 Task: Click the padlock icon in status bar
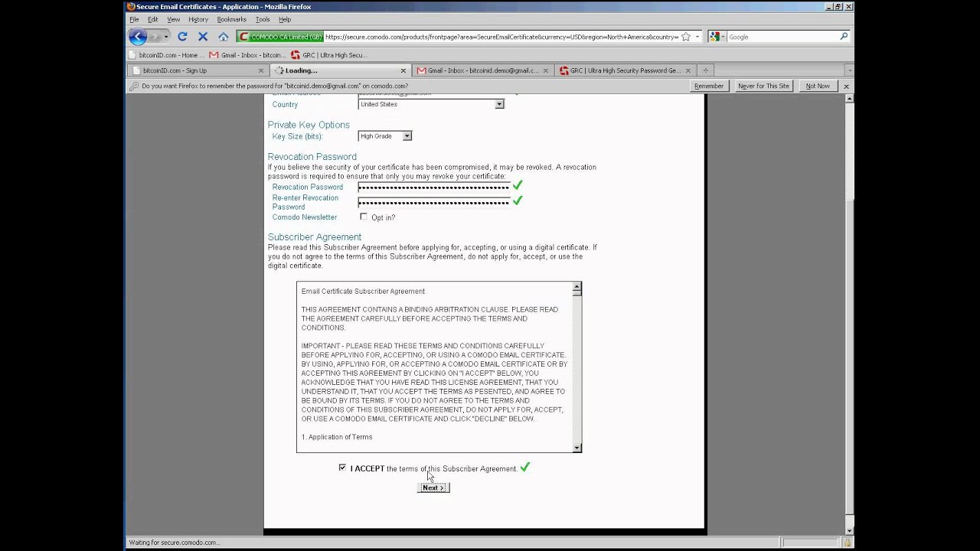(x=848, y=543)
